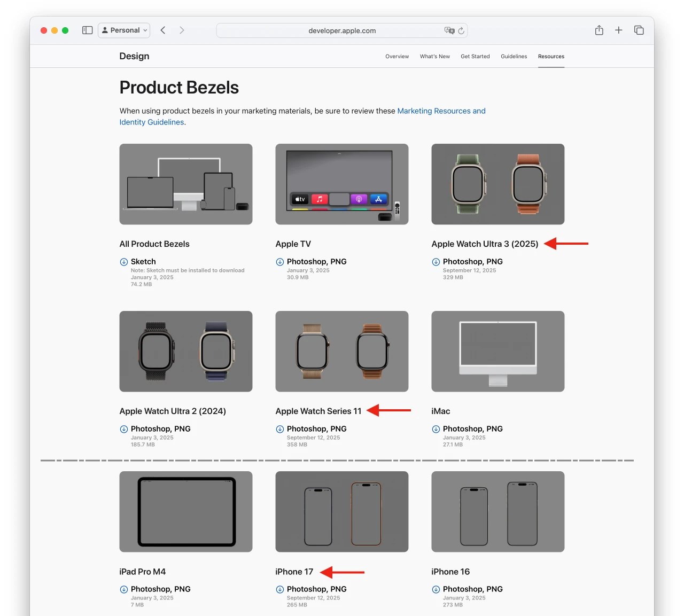Open the What's New section
The image size is (684, 616).
coord(434,56)
